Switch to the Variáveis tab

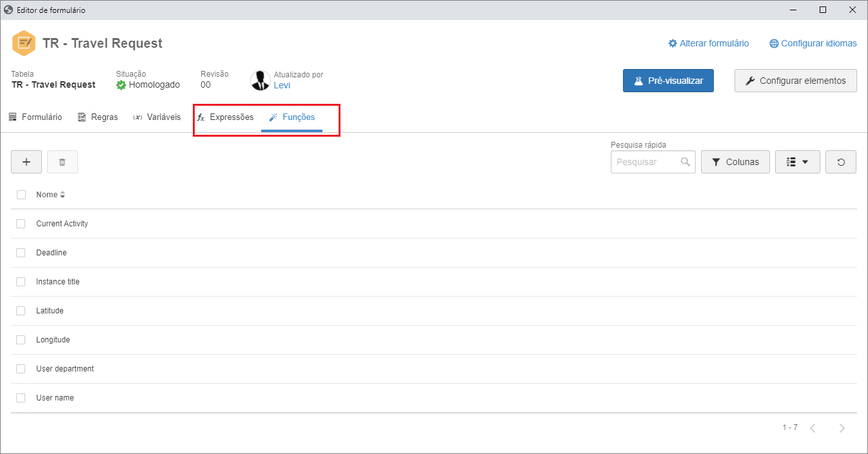[157, 117]
